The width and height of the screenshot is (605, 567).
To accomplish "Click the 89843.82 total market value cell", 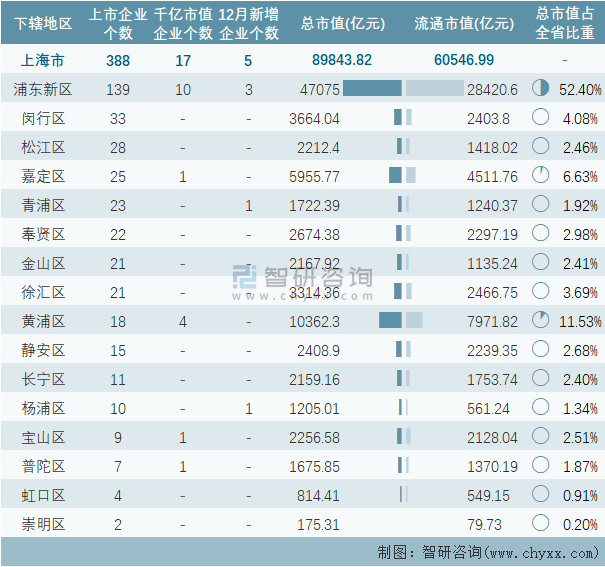I will [x=341, y=60].
